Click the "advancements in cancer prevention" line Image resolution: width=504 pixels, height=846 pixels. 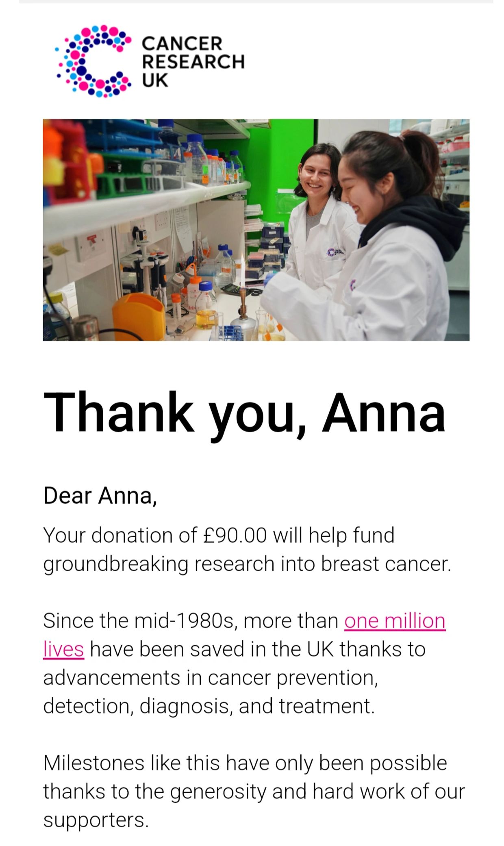pos(210,678)
